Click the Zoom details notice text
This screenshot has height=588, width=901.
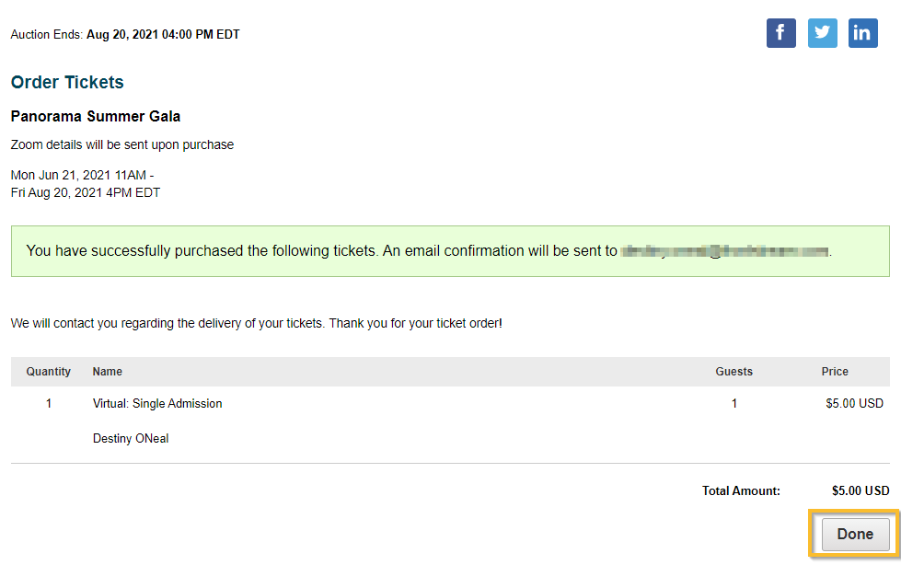(x=122, y=144)
